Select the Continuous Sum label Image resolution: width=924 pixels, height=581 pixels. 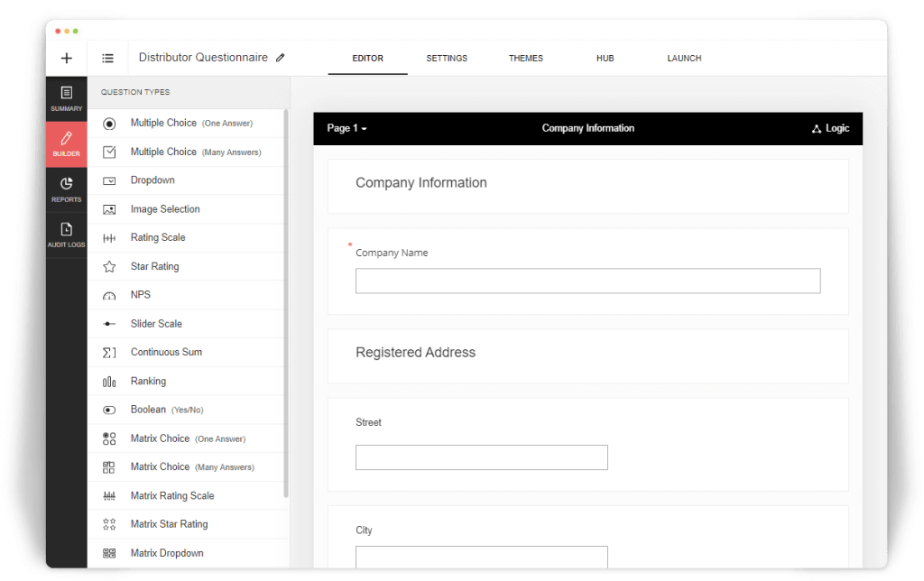[166, 352]
